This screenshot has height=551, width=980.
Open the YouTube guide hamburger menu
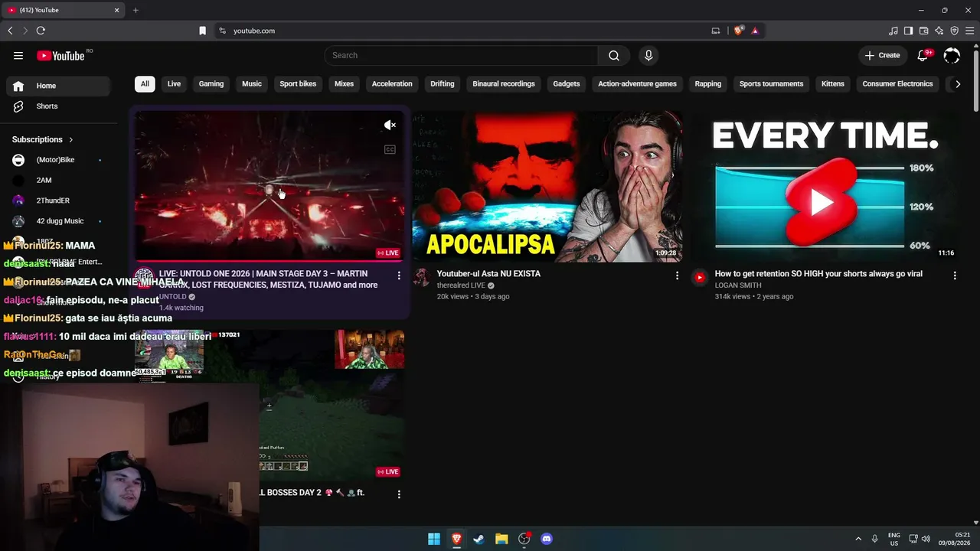pyautogui.click(x=18, y=55)
